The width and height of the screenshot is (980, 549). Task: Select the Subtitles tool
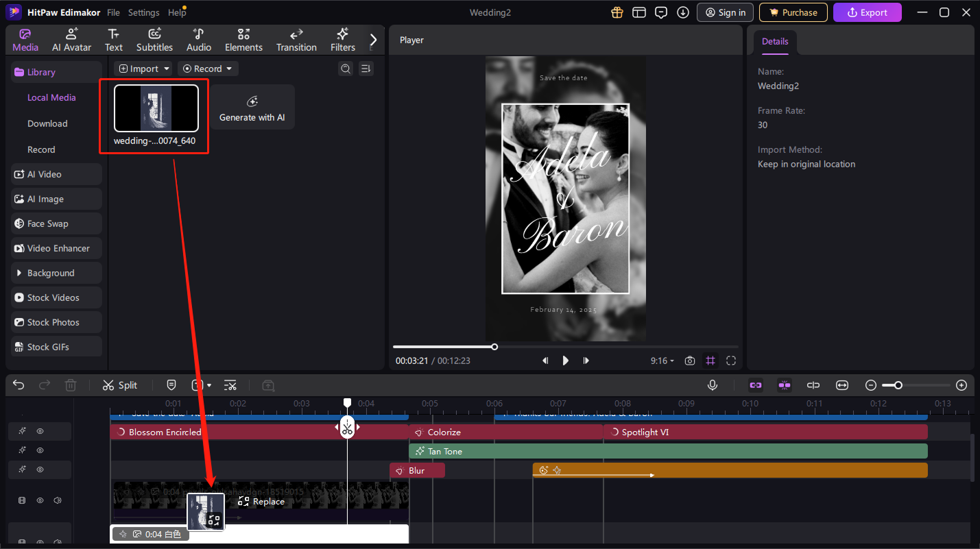coord(154,39)
